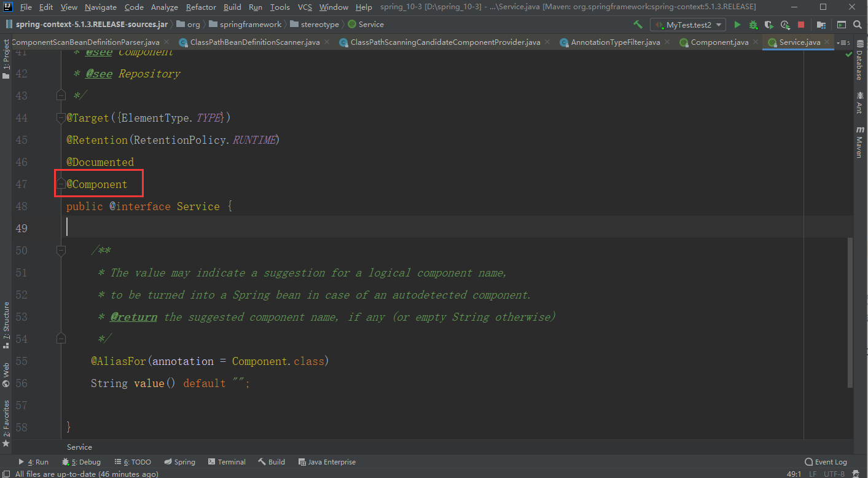Collapse the Javadoc comment ending at line 43
The height and width of the screenshot is (478, 868).
click(x=61, y=95)
